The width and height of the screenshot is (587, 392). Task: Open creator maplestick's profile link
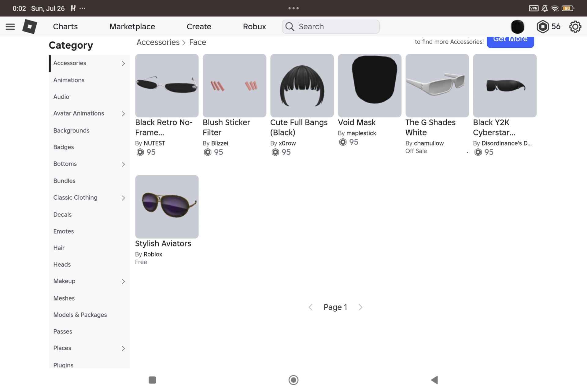tap(361, 133)
